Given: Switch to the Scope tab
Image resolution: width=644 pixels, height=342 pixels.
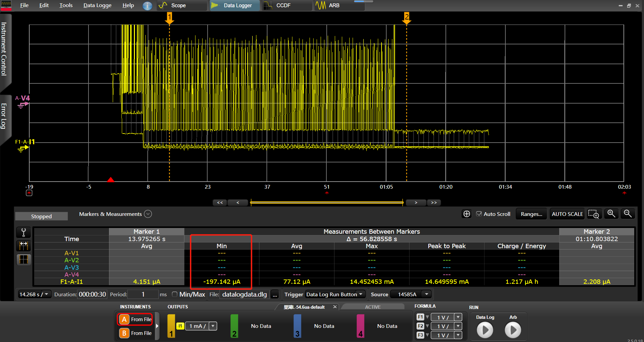Looking at the screenshot, I should pyautogui.click(x=178, y=5).
